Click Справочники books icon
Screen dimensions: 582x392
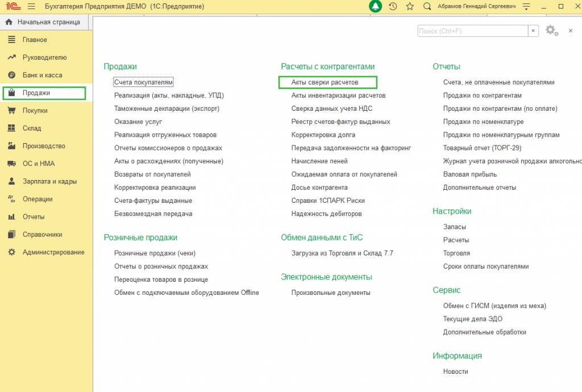click(12, 235)
